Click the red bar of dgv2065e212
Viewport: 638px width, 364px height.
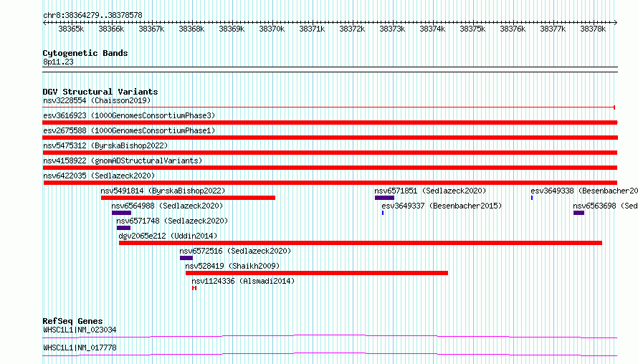[x=361, y=243]
